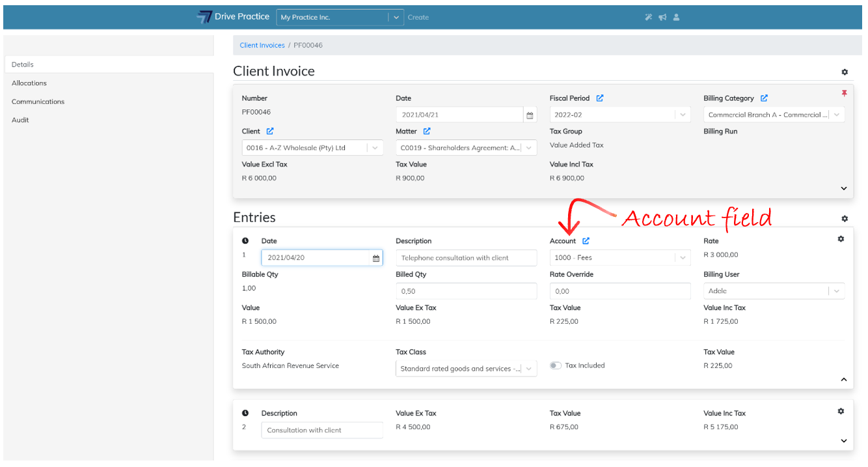
Task: Click the Create button in header
Action: click(x=418, y=18)
